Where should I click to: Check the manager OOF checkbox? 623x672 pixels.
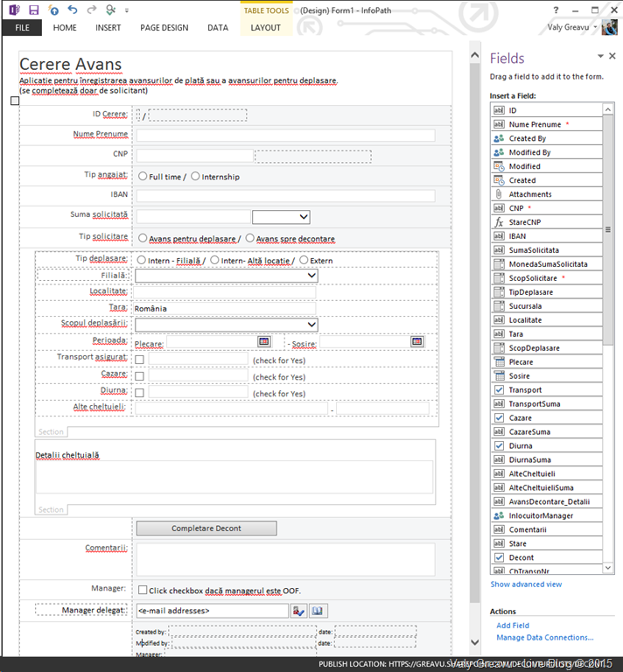click(x=142, y=591)
